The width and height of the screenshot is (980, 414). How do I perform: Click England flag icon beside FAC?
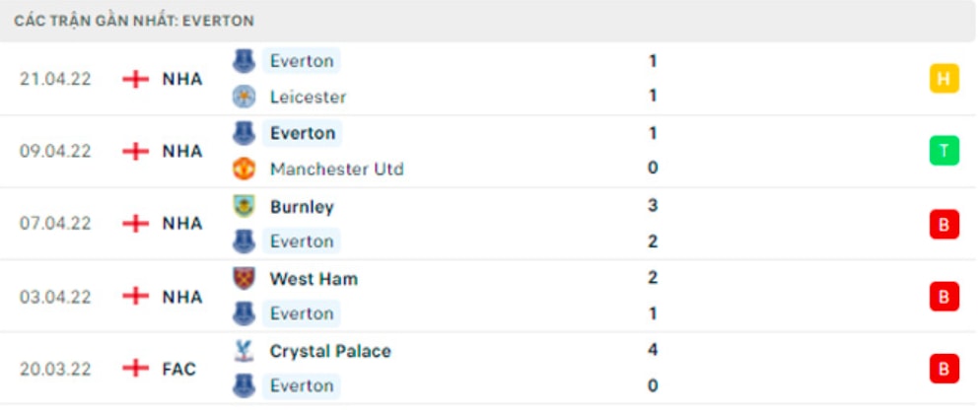click(x=136, y=369)
